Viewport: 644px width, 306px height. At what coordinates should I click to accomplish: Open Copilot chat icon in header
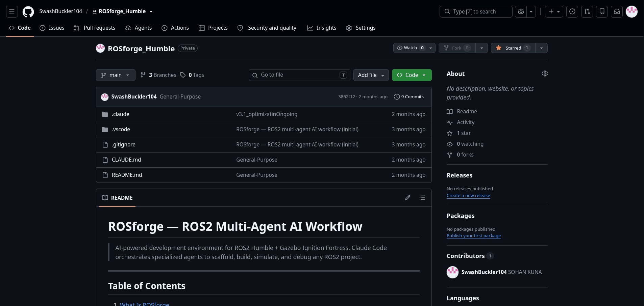[x=521, y=11]
